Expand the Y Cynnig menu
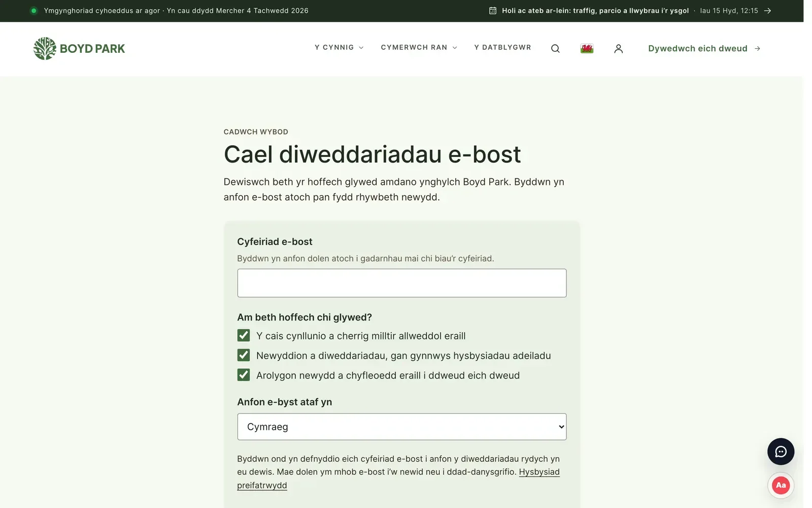812x508 pixels. [x=339, y=47]
